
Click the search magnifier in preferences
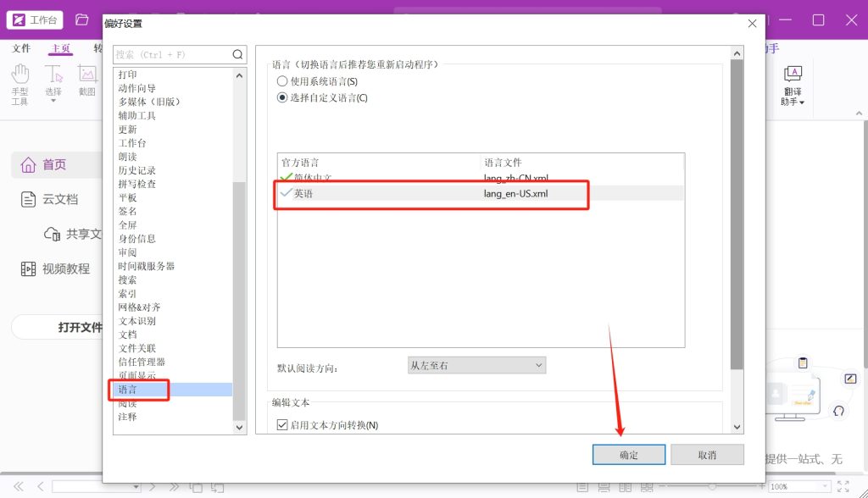pyautogui.click(x=238, y=54)
